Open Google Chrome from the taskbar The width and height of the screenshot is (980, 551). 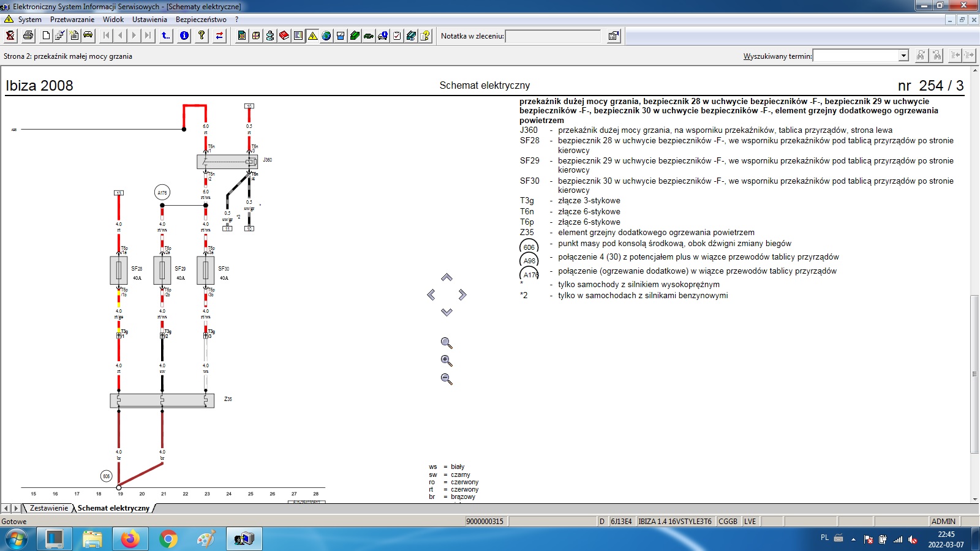[168, 539]
